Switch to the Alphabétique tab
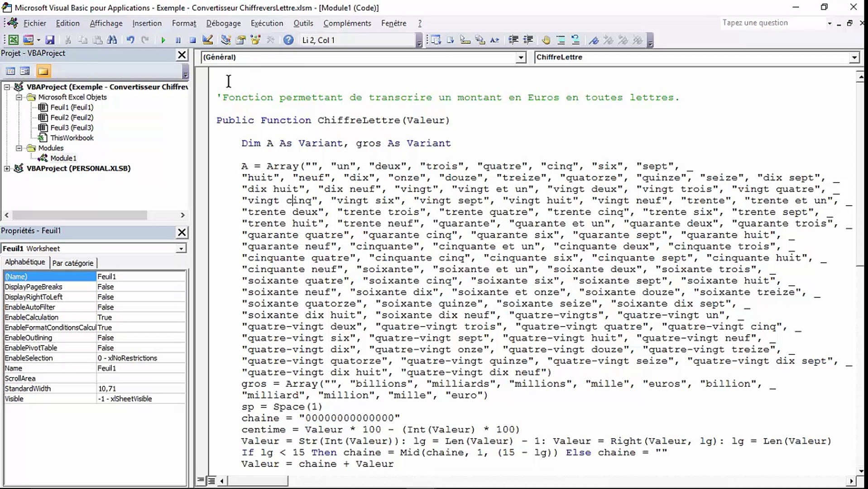This screenshot has height=489, width=868. 25,262
